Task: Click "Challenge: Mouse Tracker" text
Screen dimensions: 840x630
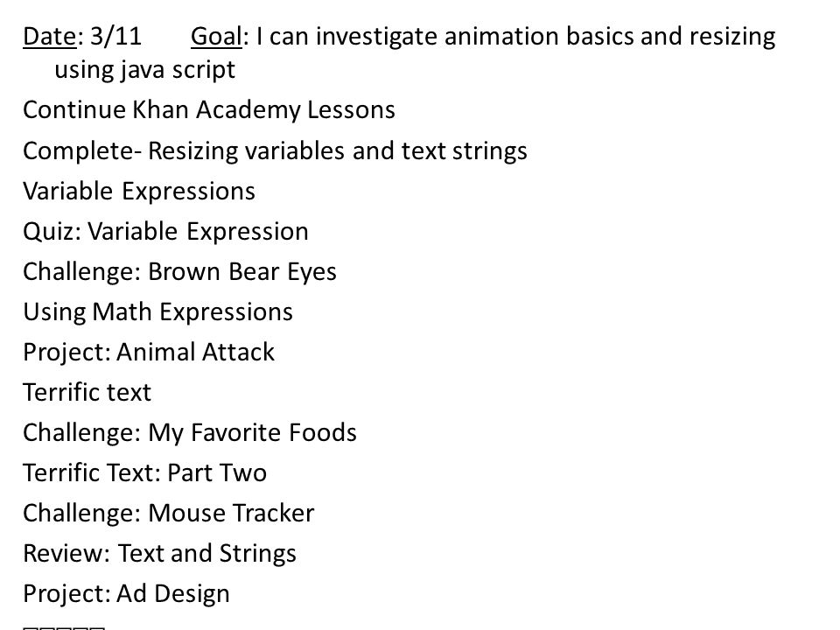Action: click(168, 513)
